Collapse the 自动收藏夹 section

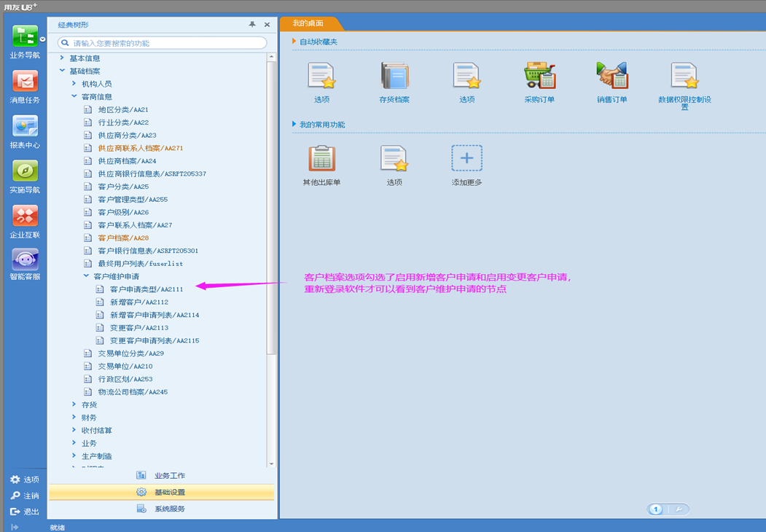click(x=294, y=41)
